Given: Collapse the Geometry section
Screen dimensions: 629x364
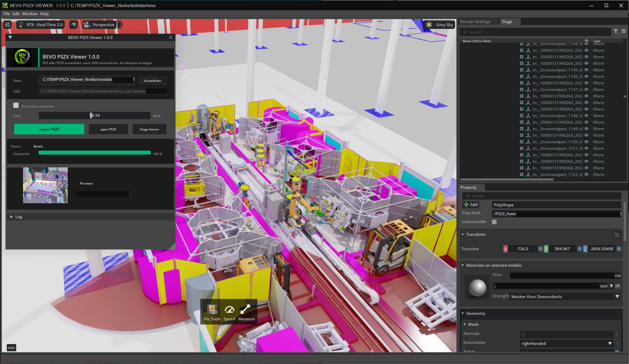Looking at the screenshot, I should pos(463,314).
